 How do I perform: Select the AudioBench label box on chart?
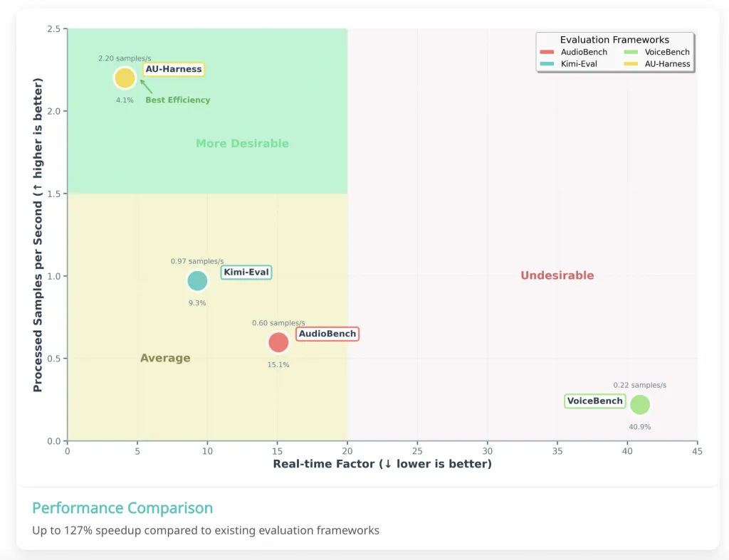coord(327,334)
